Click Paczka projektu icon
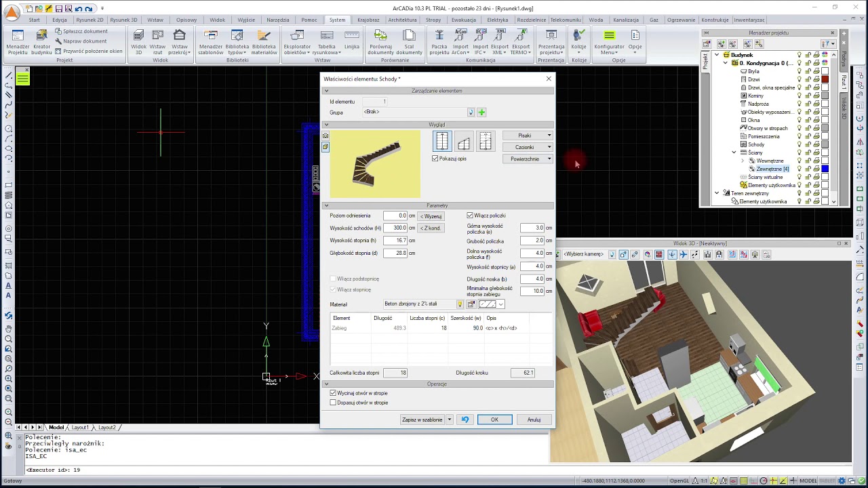 439,43
